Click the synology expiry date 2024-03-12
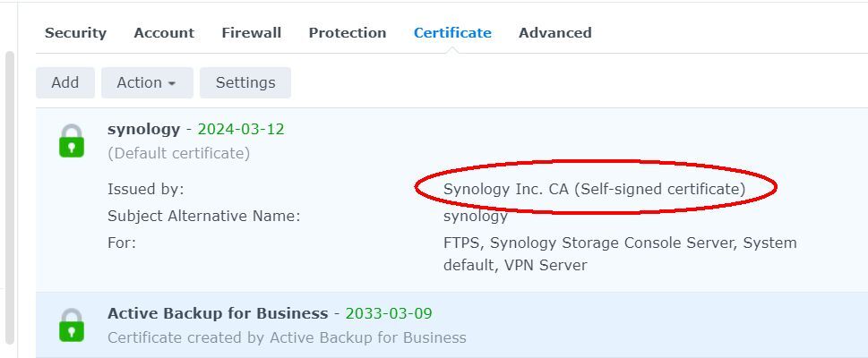The height and width of the screenshot is (358, 868). [241, 130]
